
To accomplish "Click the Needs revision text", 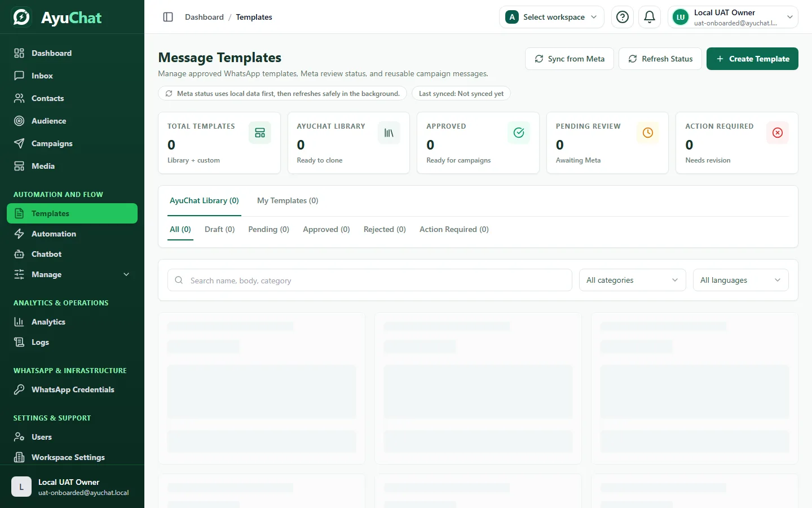I will [708, 160].
